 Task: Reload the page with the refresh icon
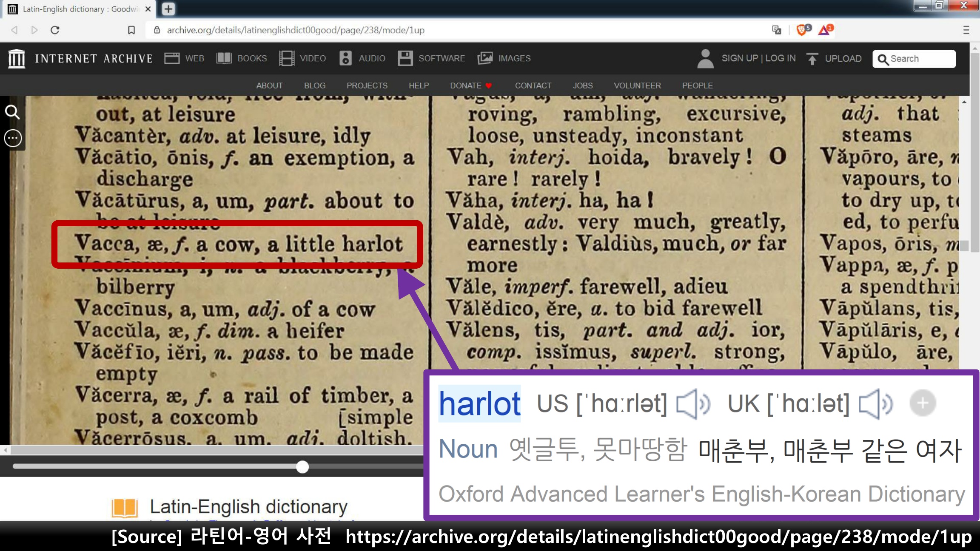click(x=55, y=30)
